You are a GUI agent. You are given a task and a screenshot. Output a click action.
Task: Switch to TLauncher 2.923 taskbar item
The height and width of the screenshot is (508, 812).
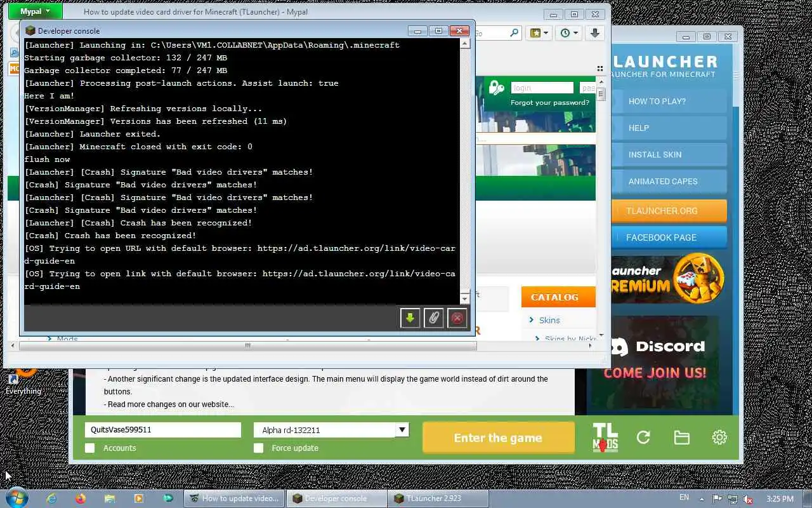pyautogui.click(x=436, y=498)
